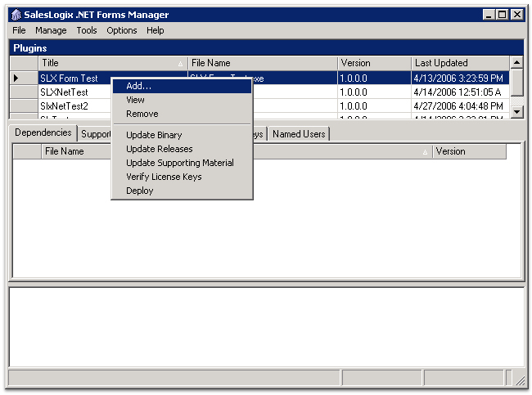The image size is (532, 395).
Task: Open the Help menu
Action: 155,30
